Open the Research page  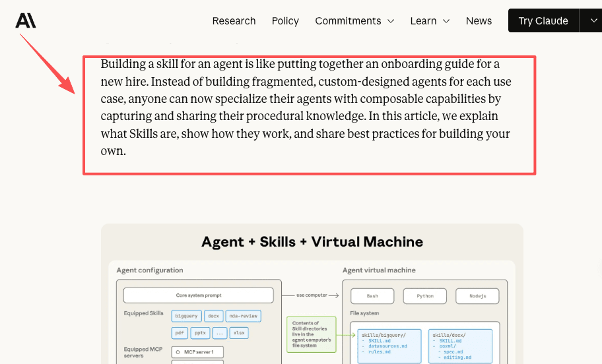(234, 20)
